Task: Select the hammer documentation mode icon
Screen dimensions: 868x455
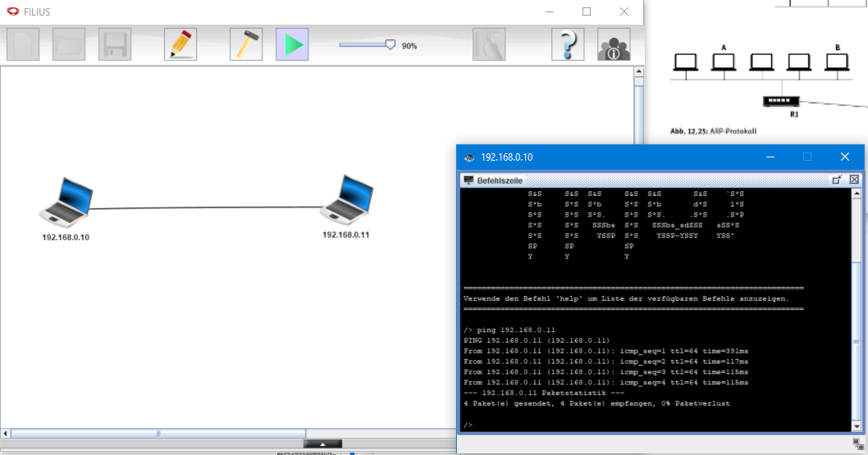Action: (246, 44)
